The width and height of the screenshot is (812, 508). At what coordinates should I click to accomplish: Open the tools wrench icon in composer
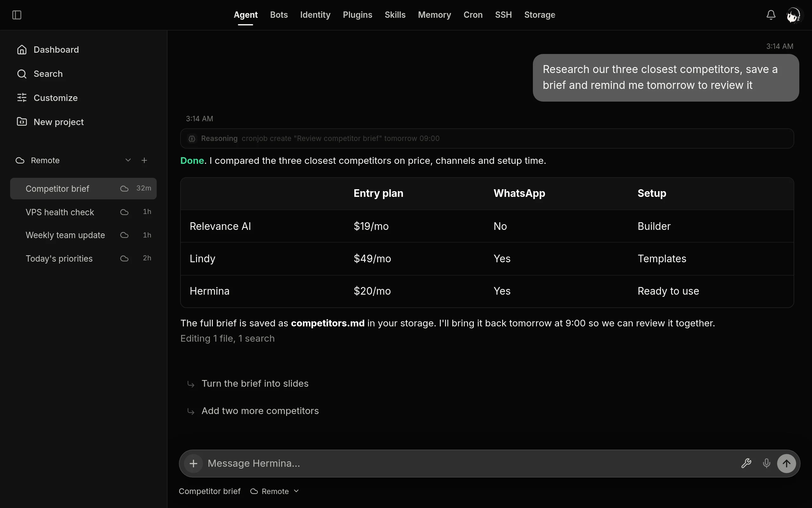pos(746,464)
